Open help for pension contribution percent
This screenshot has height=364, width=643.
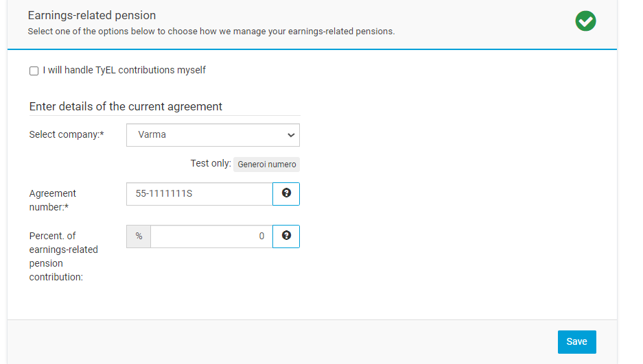tap(286, 236)
